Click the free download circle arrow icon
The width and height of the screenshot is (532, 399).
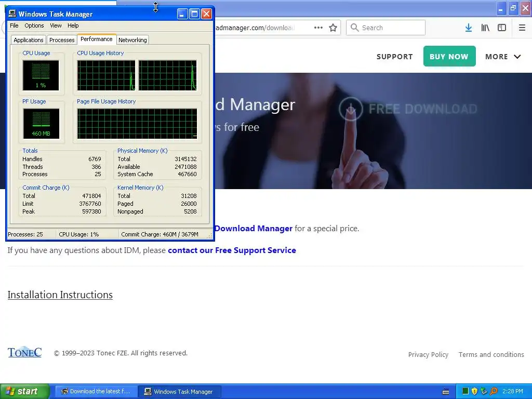click(x=351, y=109)
